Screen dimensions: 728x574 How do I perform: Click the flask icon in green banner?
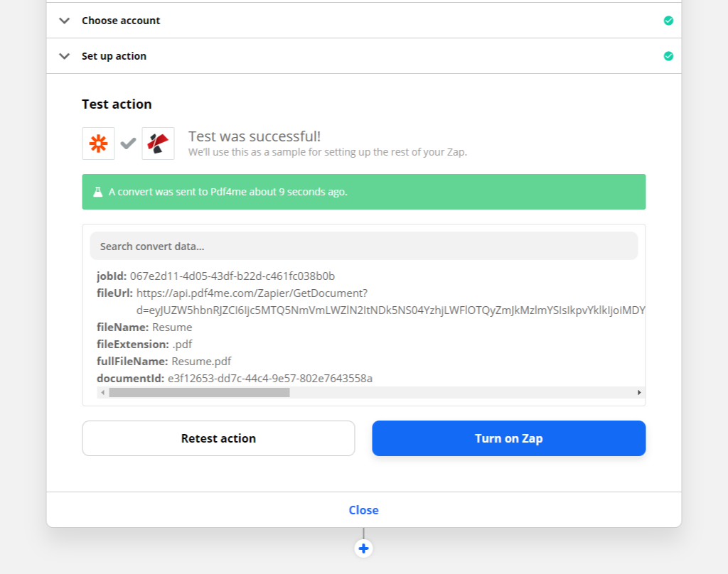coord(98,192)
